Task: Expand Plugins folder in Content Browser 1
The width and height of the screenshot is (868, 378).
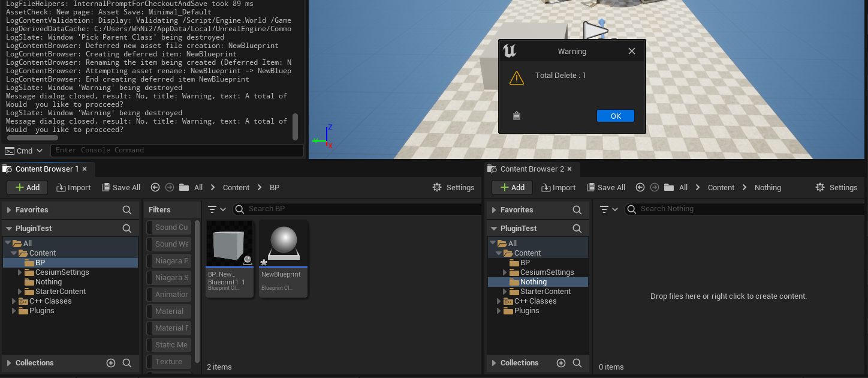Action: coord(14,311)
